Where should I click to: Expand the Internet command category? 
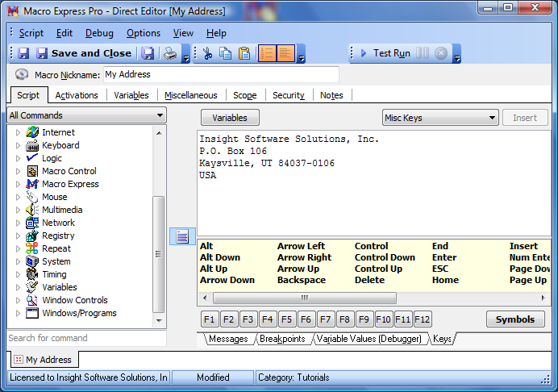pyautogui.click(x=19, y=132)
